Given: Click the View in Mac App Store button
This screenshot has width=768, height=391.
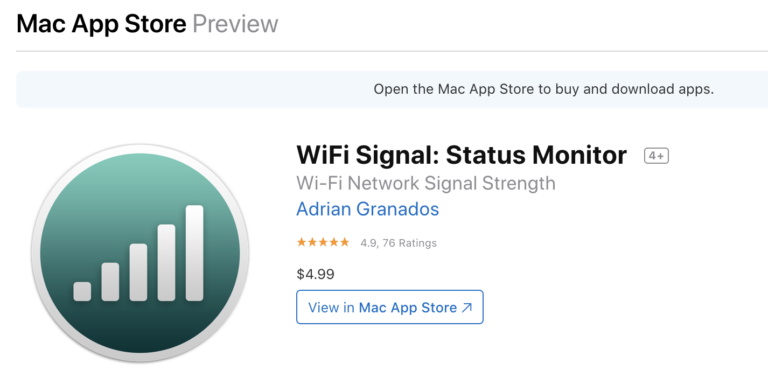Looking at the screenshot, I should 390,307.
